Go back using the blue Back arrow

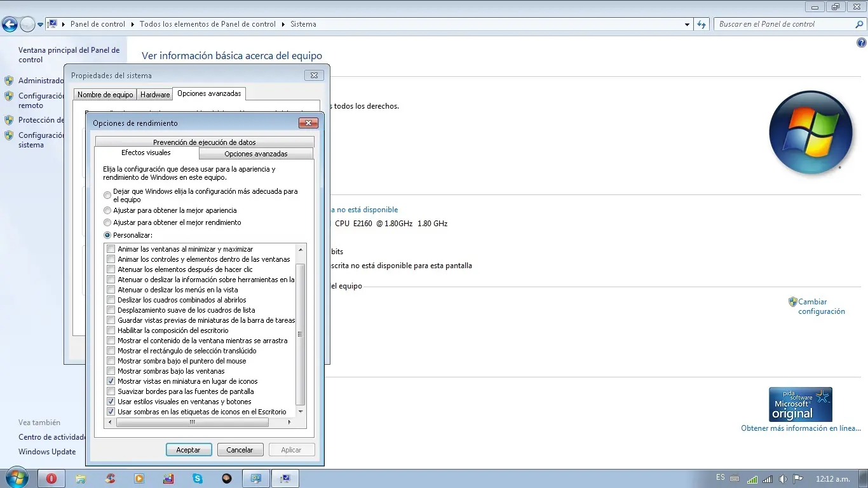10,24
